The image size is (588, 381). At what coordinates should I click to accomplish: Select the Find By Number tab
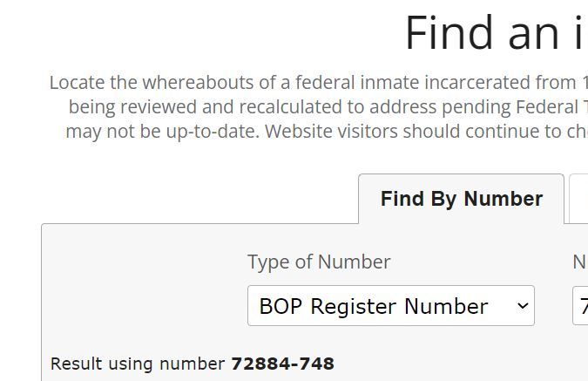(x=461, y=200)
